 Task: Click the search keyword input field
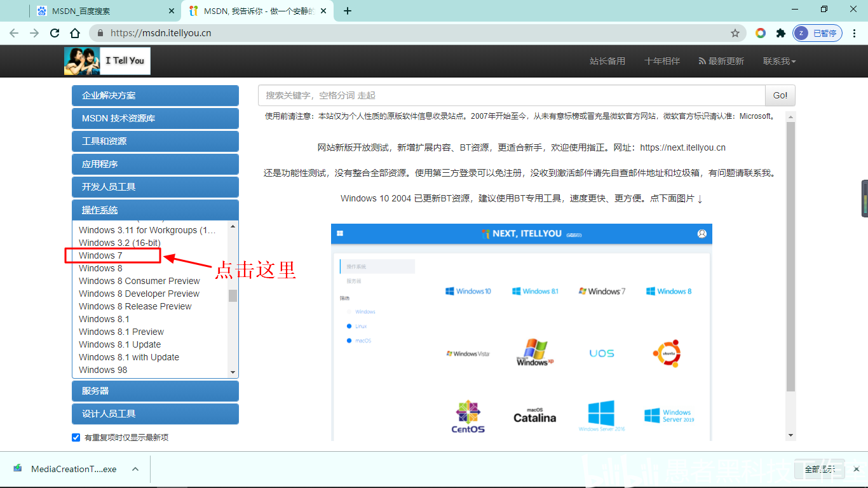pos(512,95)
